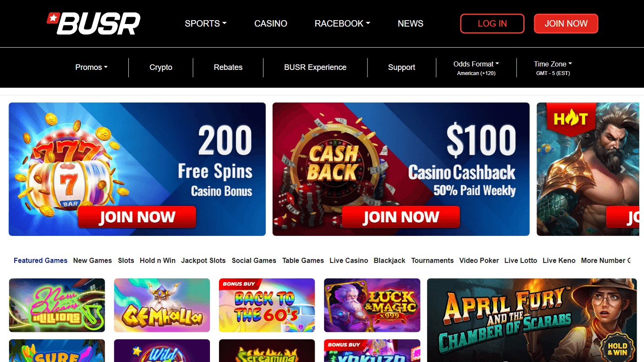Click the LOG IN button

(x=492, y=24)
